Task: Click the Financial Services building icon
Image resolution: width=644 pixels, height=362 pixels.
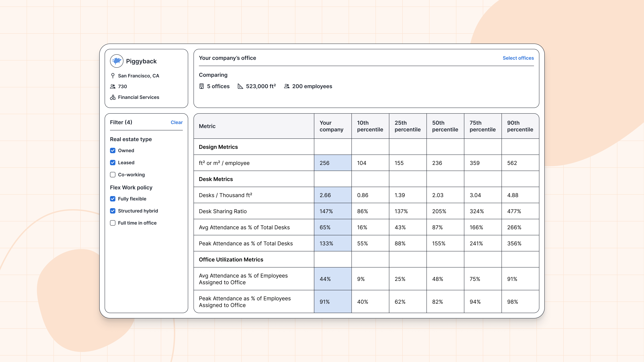Action: point(113,97)
